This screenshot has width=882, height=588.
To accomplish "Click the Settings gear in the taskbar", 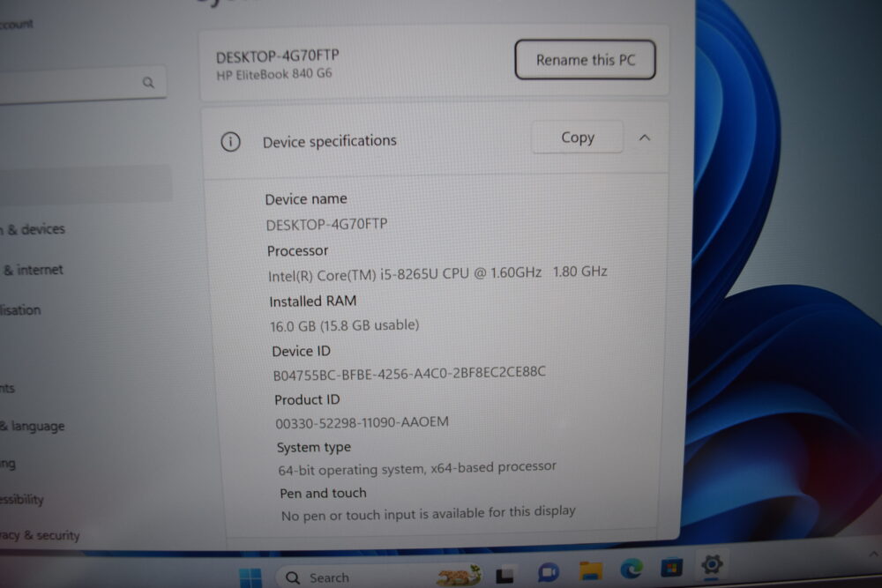I will (x=712, y=564).
